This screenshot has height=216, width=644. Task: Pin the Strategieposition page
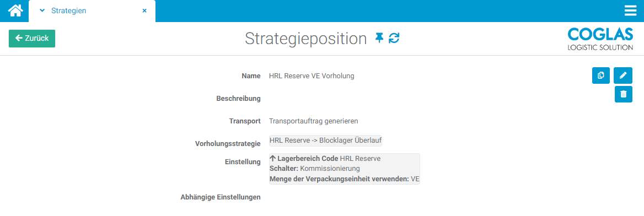(379, 38)
